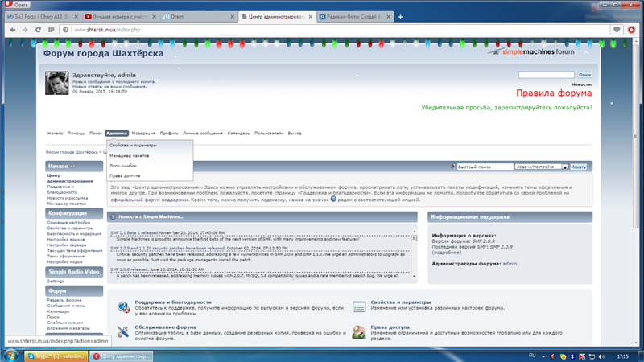This screenshot has height=362, width=644.
Task: Open 'admin' administrator profile link
Action: [x=510, y=264]
